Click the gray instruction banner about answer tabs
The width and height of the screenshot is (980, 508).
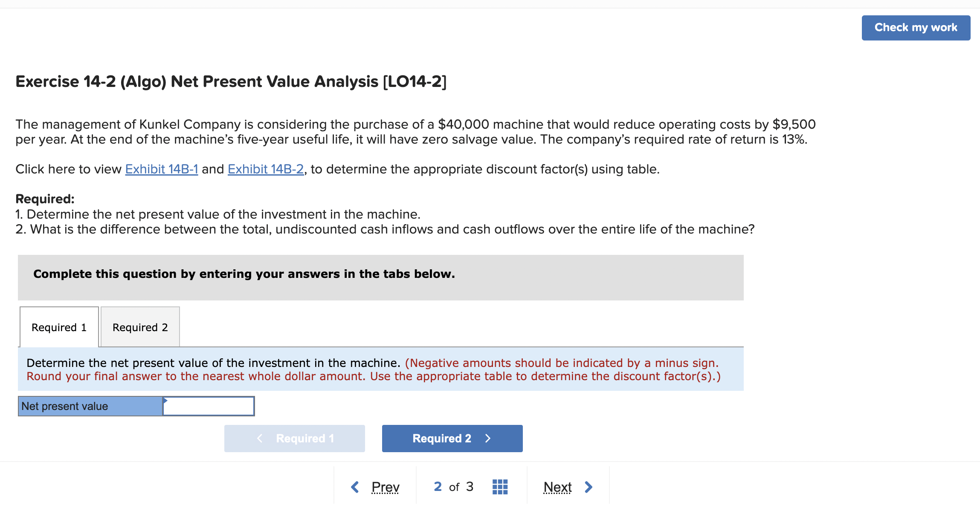[x=244, y=274]
